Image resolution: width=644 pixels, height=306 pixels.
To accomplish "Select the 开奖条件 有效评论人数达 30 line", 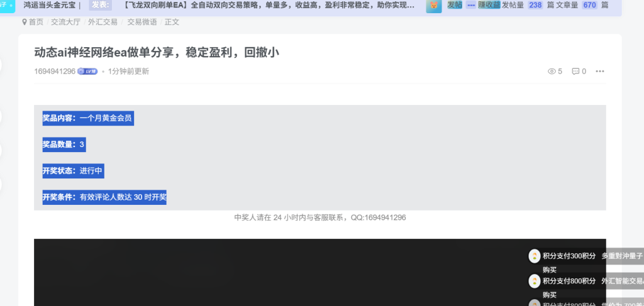I will tap(104, 197).
